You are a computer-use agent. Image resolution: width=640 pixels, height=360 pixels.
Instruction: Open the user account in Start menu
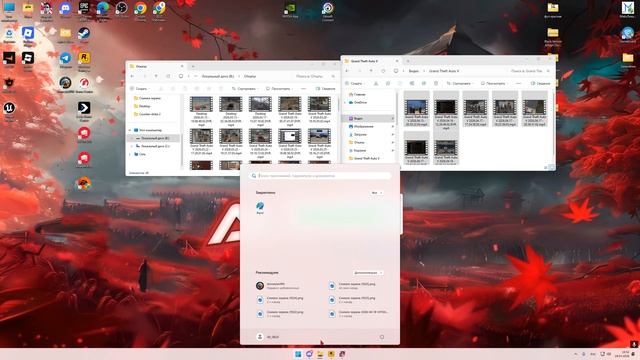268,337
